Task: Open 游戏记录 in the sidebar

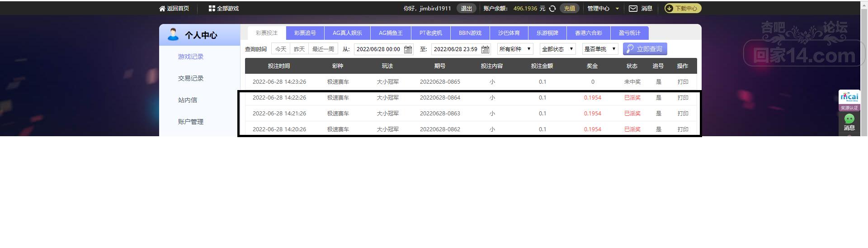Action: [x=191, y=57]
